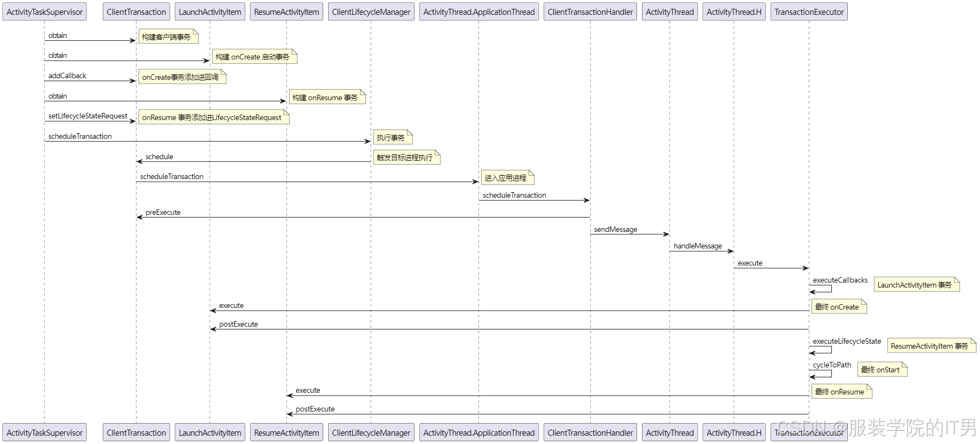Click the addCallback message label
980x444 pixels.
67,76
